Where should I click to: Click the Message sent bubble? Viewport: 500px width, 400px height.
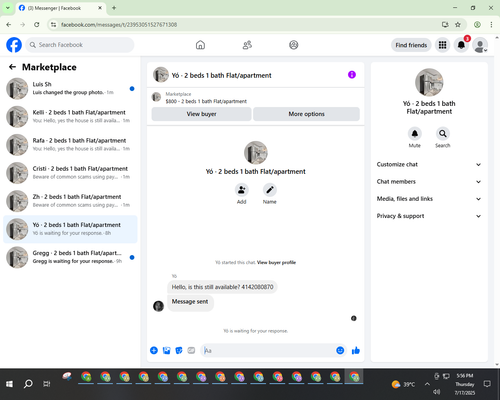(190, 303)
